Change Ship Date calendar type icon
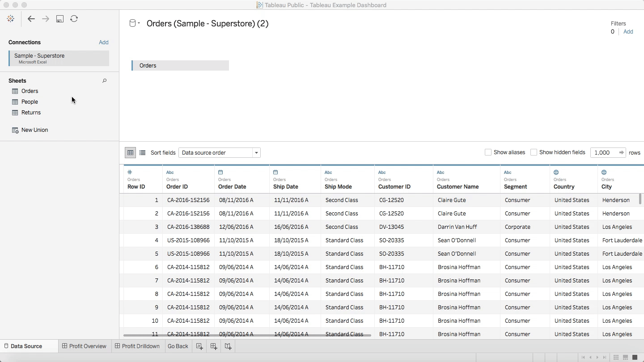644x362 pixels. (275, 172)
